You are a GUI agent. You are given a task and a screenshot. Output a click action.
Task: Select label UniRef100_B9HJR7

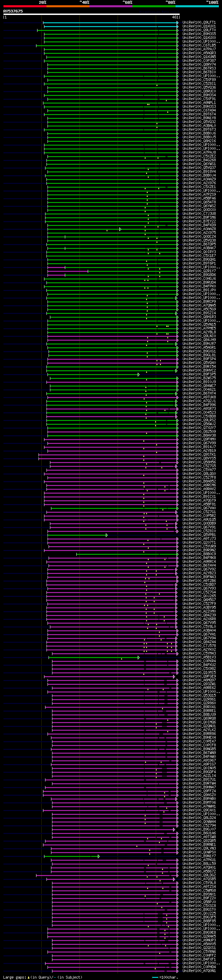click(199, 343)
